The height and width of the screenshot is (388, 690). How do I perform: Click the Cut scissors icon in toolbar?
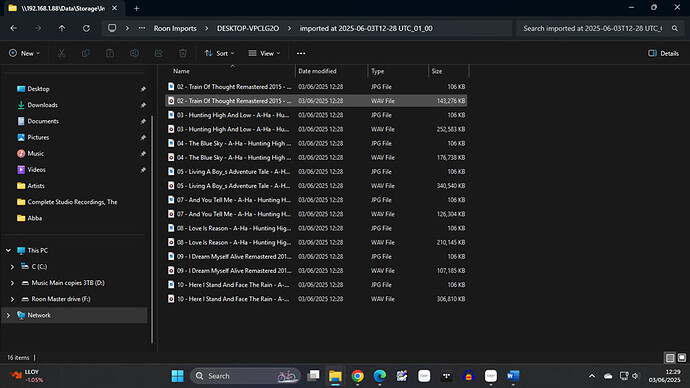tap(62, 53)
